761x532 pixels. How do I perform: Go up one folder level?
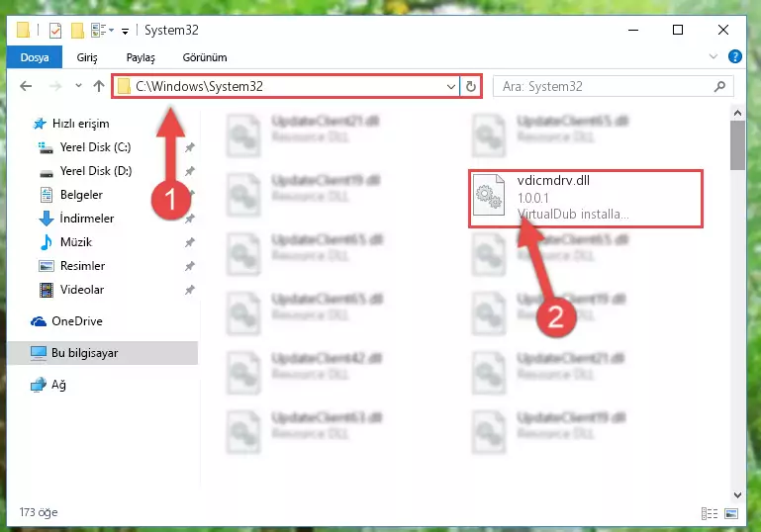pyautogui.click(x=99, y=86)
